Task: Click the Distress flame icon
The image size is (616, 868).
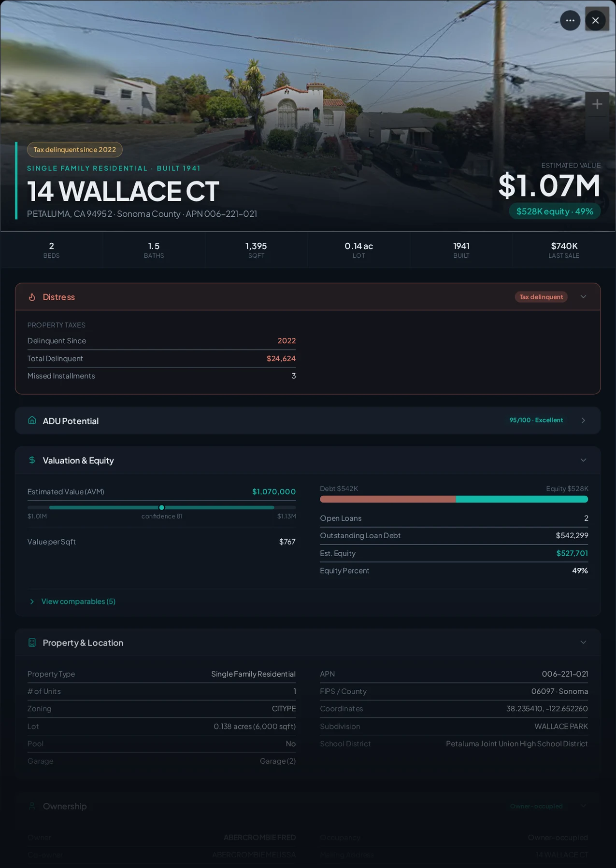Action: [32, 297]
